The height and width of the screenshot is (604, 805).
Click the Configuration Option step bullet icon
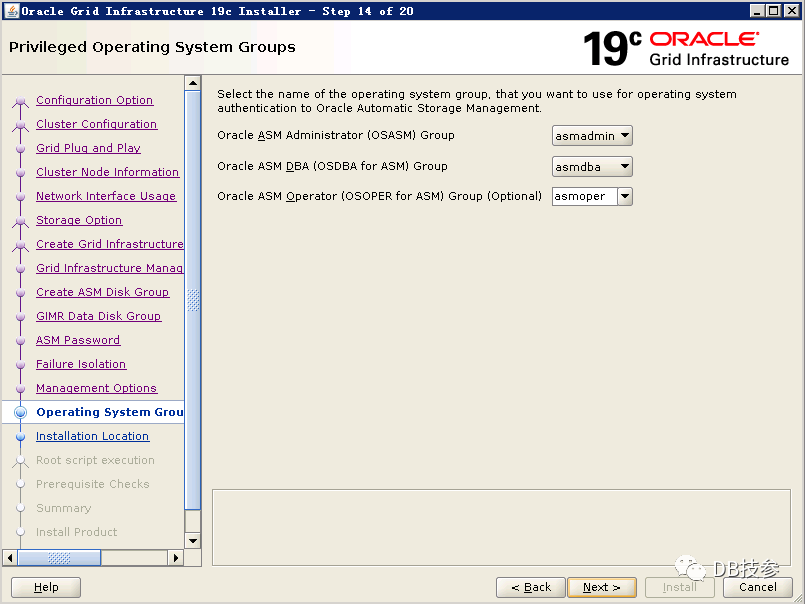[x=21, y=101]
